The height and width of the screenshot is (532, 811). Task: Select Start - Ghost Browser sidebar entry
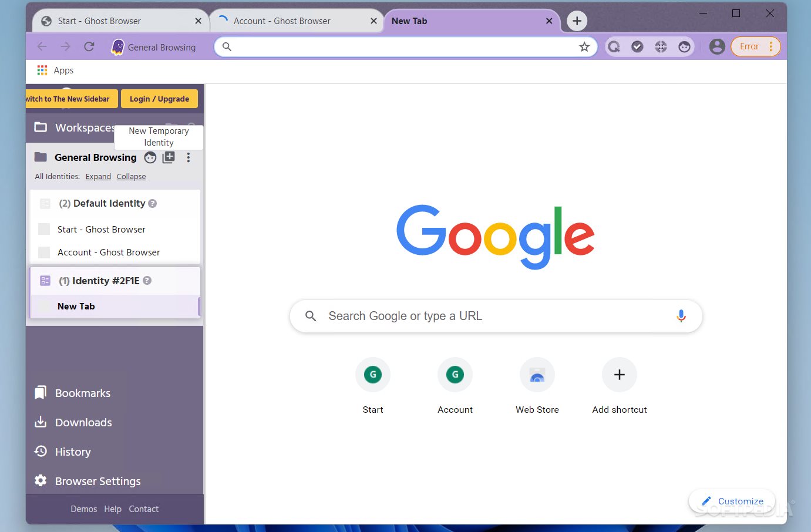coord(115,229)
